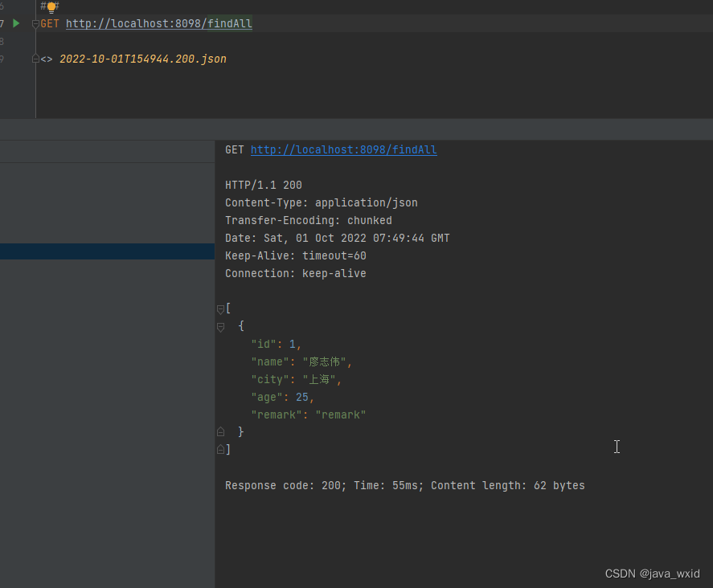
Task: Click the "name" JSON line
Action: [x=302, y=361]
